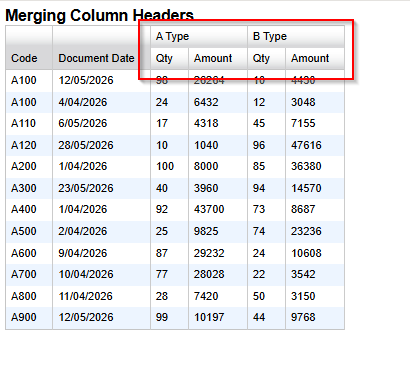Click date cell 9/04/2026

coord(101,253)
